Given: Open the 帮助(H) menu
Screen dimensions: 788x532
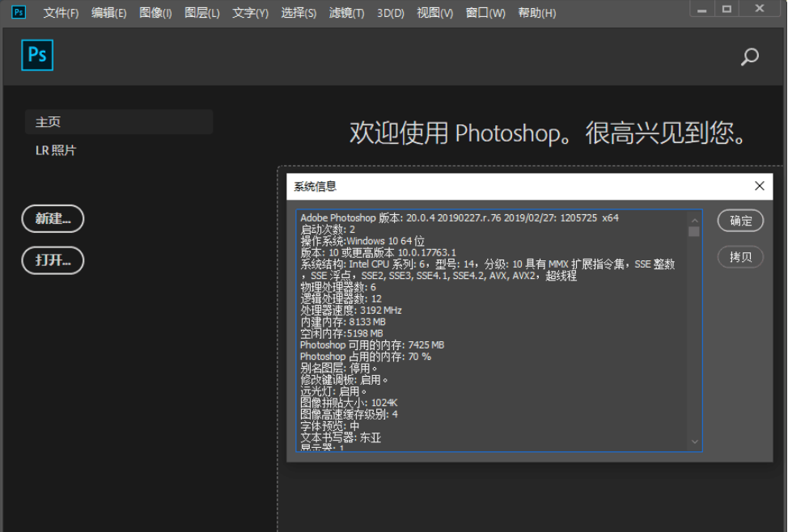Looking at the screenshot, I should pyautogui.click(x=537, y=13).
